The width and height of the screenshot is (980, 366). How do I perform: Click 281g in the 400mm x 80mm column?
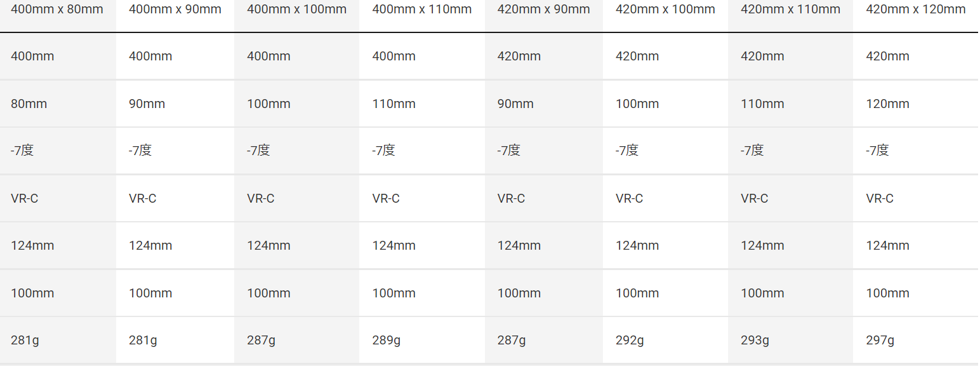point(25,341)
